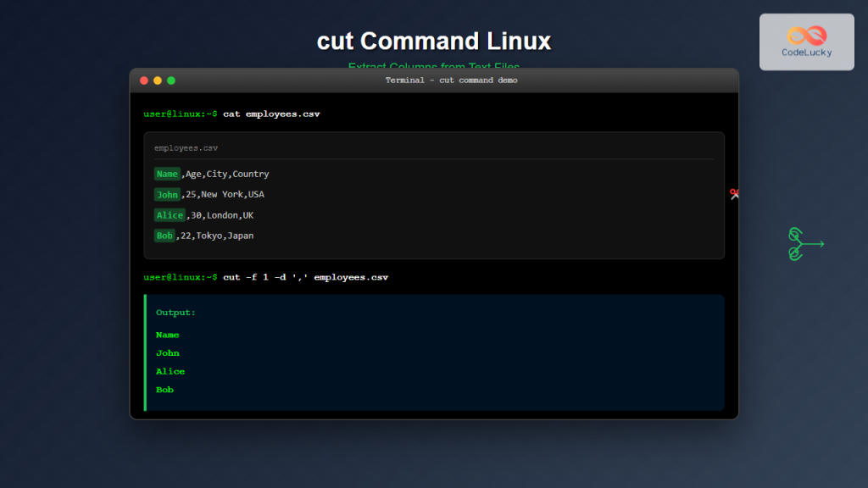Viewport: 868px width, 488px height.
Task: Click the employees.csv filename label
Action: pyautogui.click(x=186, y=147)
